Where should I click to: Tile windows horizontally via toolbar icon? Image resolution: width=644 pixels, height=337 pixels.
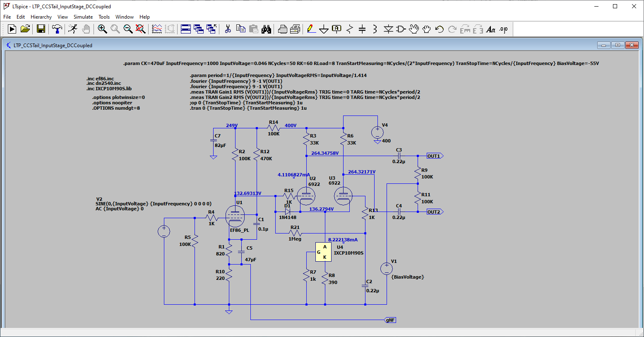186,29
